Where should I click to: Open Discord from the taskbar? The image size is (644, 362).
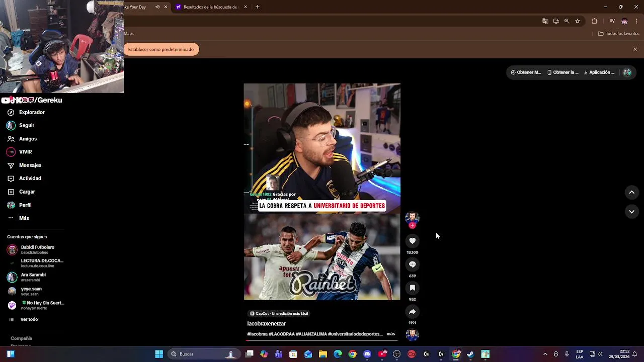[x=367, y=354]
